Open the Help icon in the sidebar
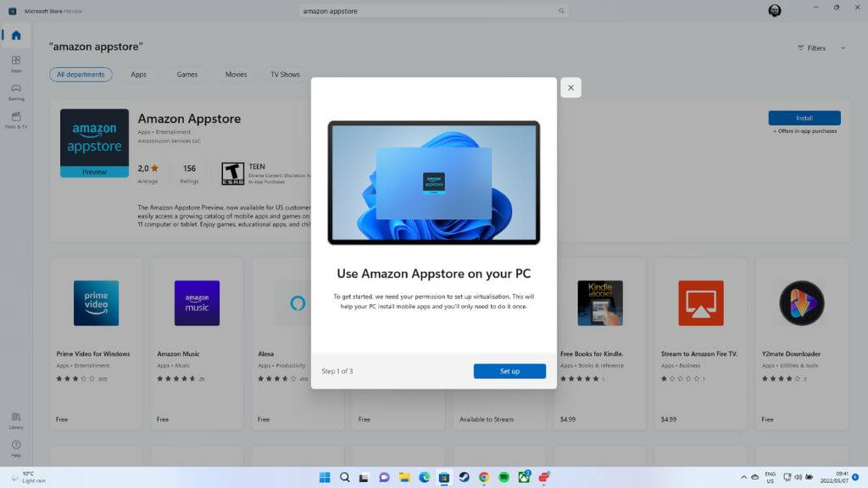The height and width of the screenshot is (488, 868). [x=16, y=448]
